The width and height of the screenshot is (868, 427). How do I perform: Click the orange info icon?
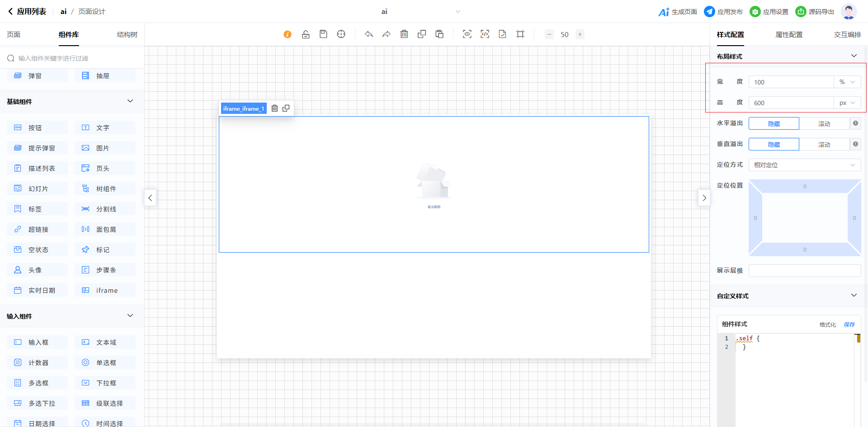pyautogui.click(x=288, y=34)
